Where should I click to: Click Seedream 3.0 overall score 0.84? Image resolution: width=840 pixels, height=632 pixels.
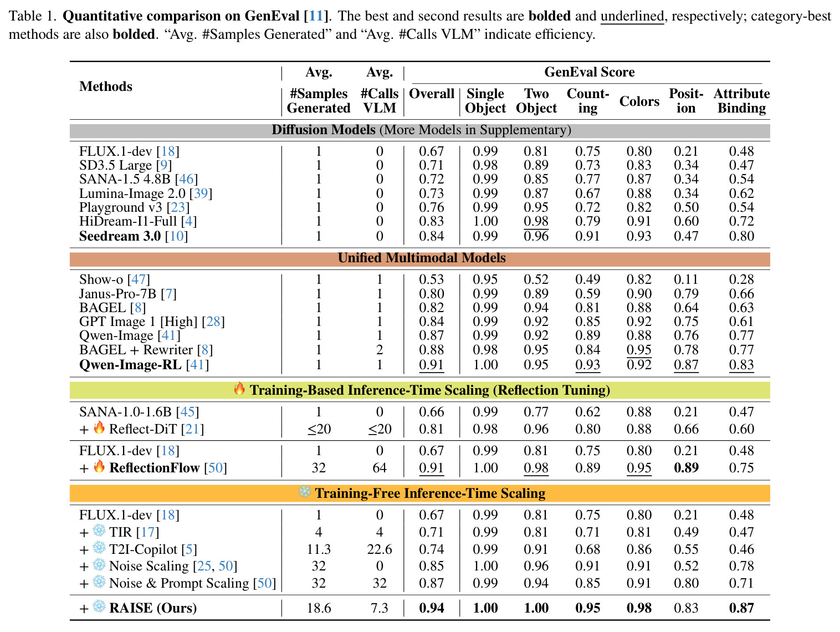tap(432, 236)
